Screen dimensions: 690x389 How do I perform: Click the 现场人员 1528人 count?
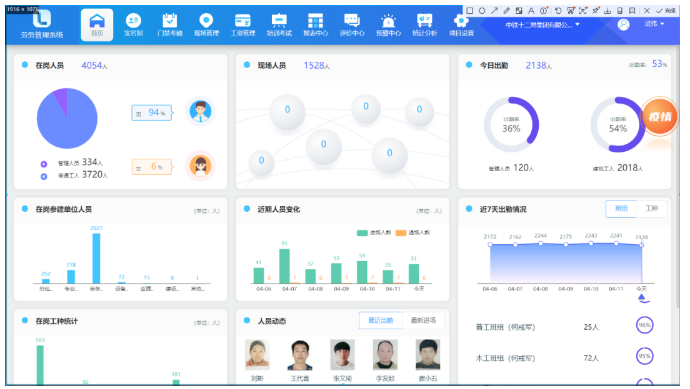316,66
